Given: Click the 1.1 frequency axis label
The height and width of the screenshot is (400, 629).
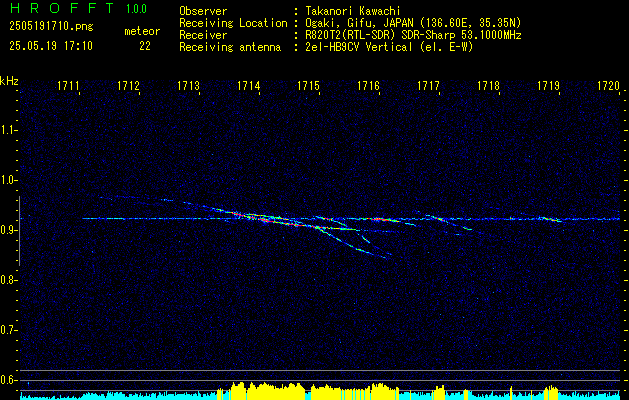Looking at the screenshot, I should (8, 130).
